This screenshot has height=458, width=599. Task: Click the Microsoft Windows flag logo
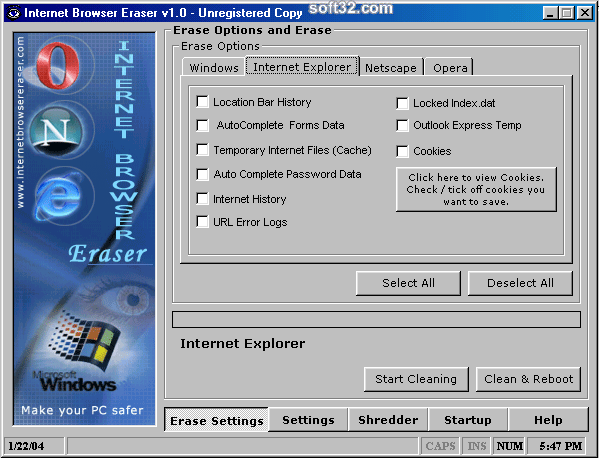click(x=85, y=341)
